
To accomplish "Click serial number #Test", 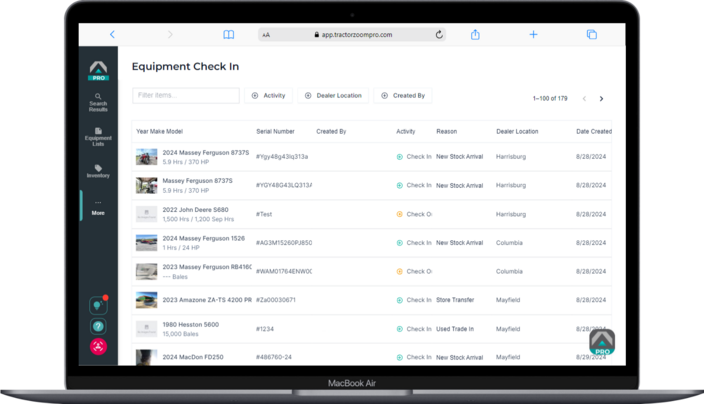I will (264, 214).
